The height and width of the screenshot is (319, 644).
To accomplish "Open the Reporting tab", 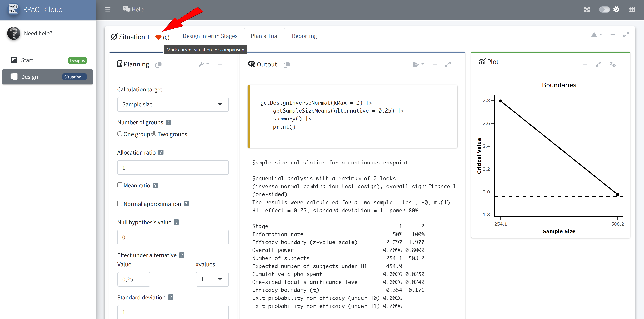I will click(304, 36).
